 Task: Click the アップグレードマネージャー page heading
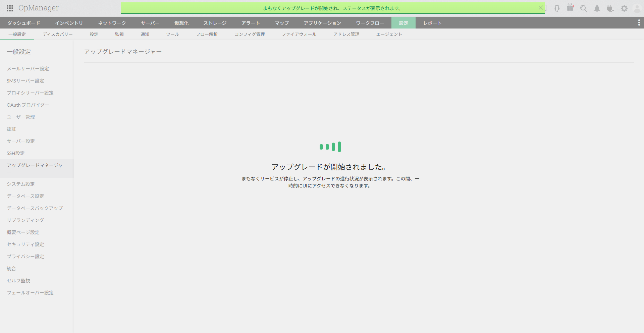pyautogui.click(x=123, y=52)
